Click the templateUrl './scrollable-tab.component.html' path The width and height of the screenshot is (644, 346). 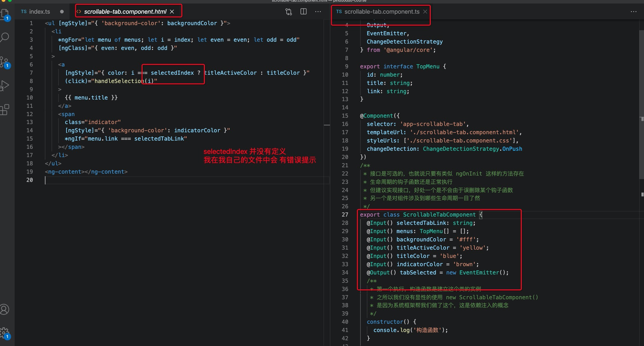[x=464, y=132]
